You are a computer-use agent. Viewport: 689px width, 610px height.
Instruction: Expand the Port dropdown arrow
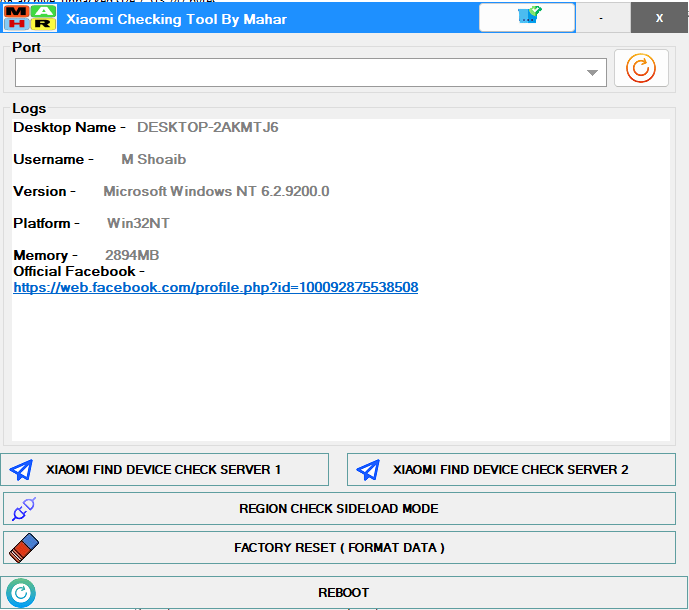(593, 73)
